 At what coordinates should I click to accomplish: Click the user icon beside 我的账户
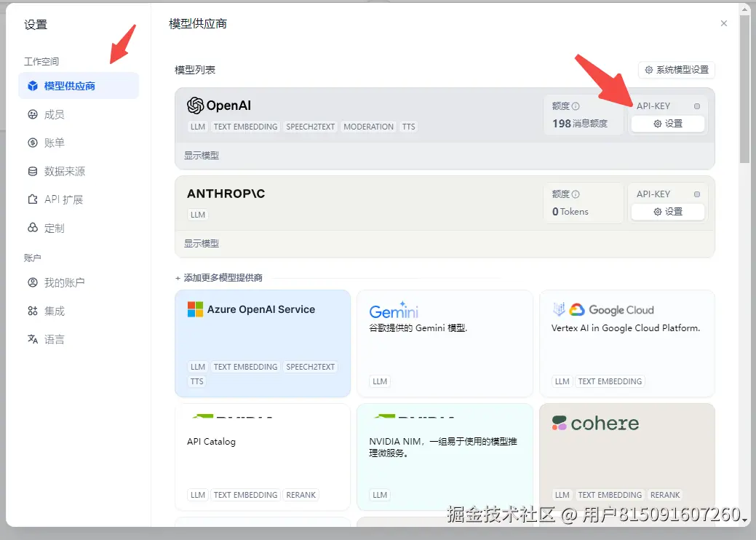pos(33,282)
